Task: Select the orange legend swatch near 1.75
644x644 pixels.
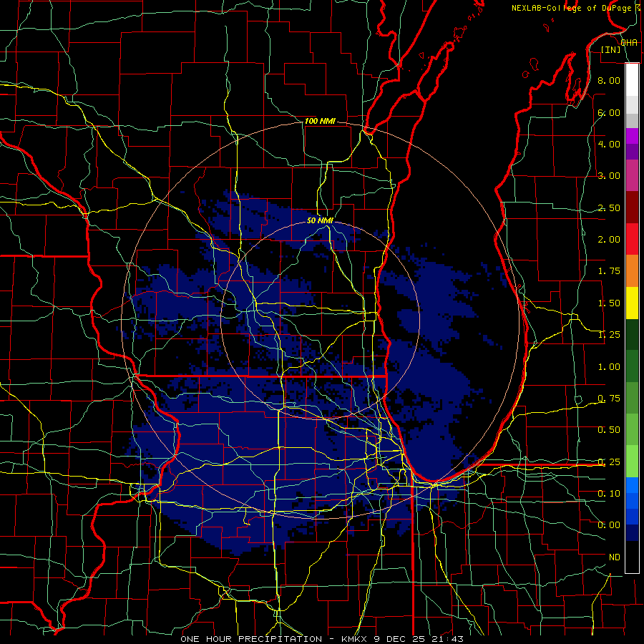Action: click(632, 271)
